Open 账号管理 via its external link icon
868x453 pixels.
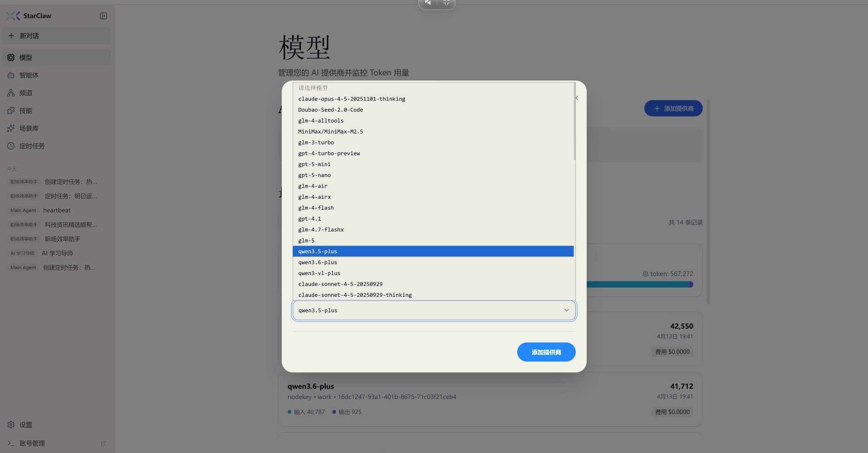tap(103, 443)
